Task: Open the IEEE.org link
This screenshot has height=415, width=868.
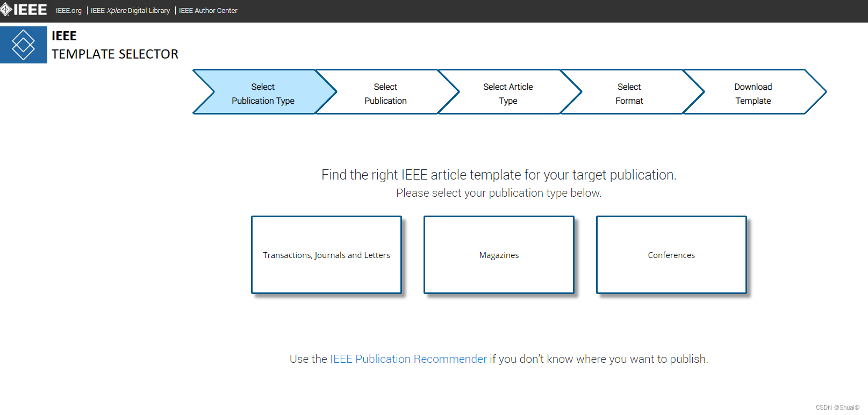Action: pyautogui.click(x=69, y=10)
